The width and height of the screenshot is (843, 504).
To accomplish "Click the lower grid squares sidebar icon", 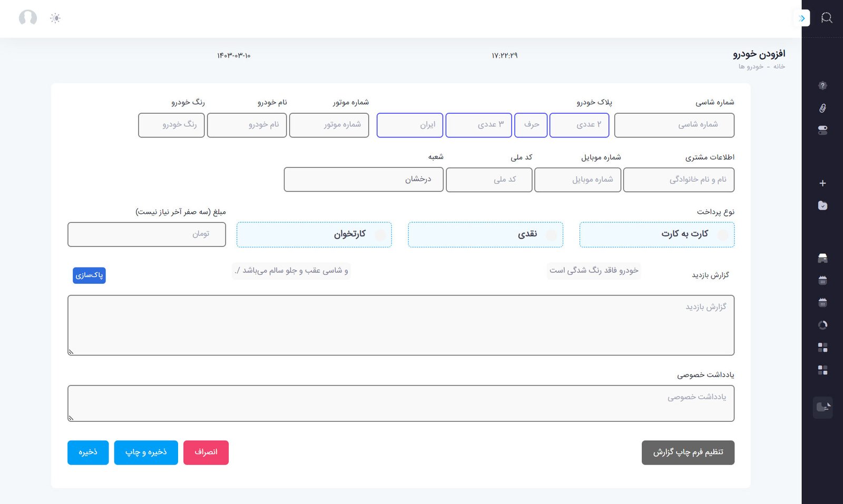I will tap(822, 370).
